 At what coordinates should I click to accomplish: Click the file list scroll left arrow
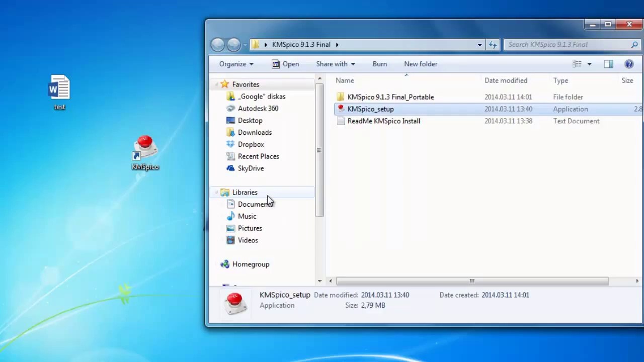(x=330, y=281)
